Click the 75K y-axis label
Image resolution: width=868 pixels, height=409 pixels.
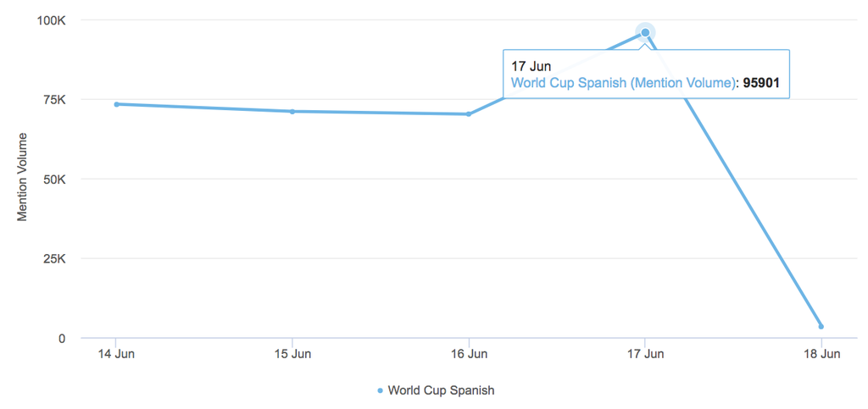53,99
